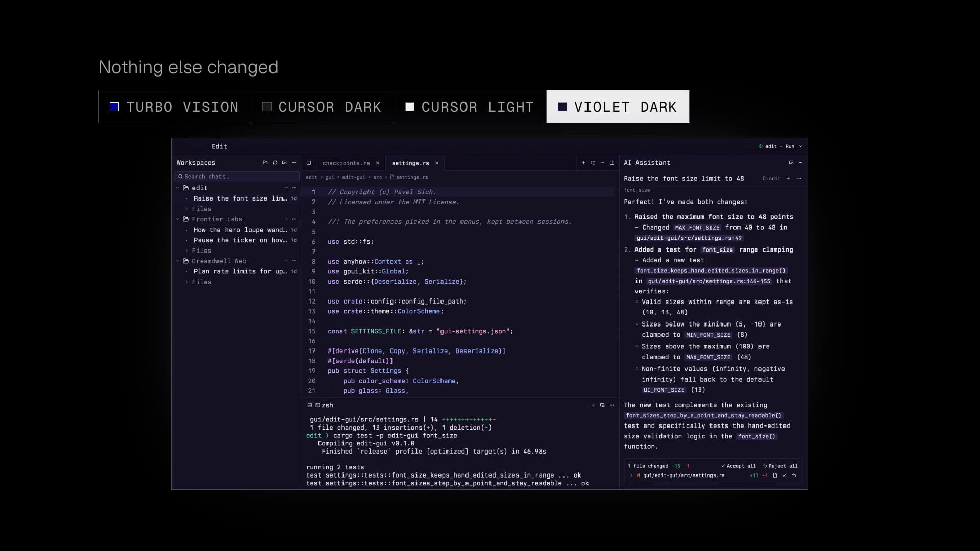
Task: Collapse the Dreamdwell Web workspace
Action: tap(178, 261)
